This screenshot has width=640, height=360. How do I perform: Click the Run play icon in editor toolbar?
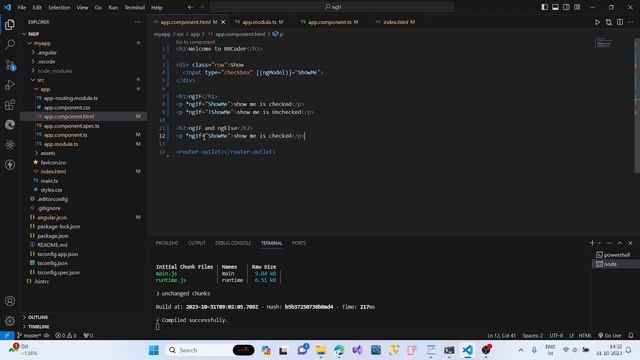coord(597,22)
